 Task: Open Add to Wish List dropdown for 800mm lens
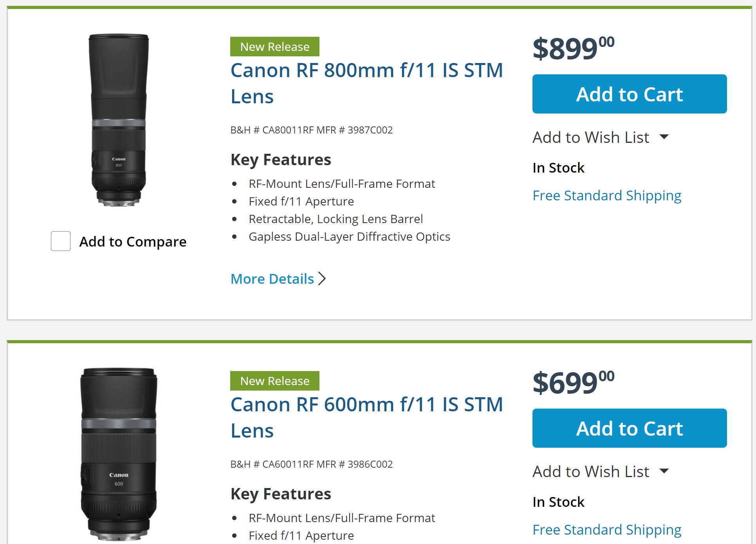(x=591, y=137)
